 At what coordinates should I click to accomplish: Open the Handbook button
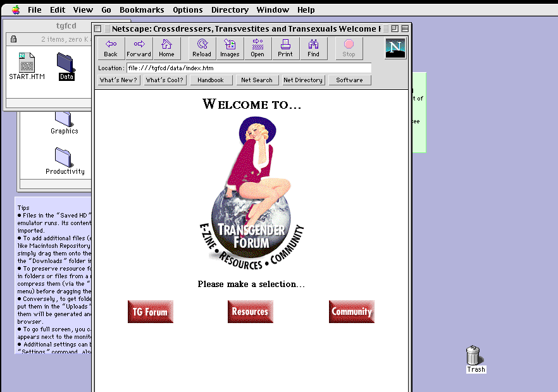pyautogui.click(x=211, y=80)
